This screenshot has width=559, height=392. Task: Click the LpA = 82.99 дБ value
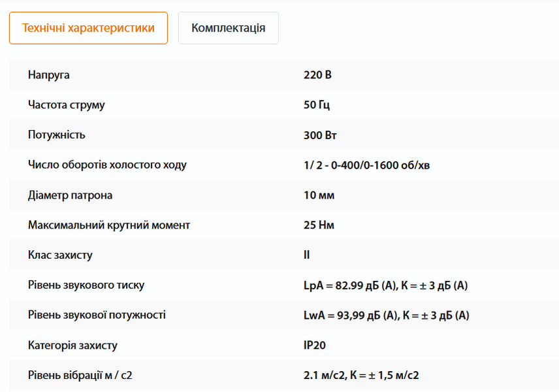(x=386, y=286)
